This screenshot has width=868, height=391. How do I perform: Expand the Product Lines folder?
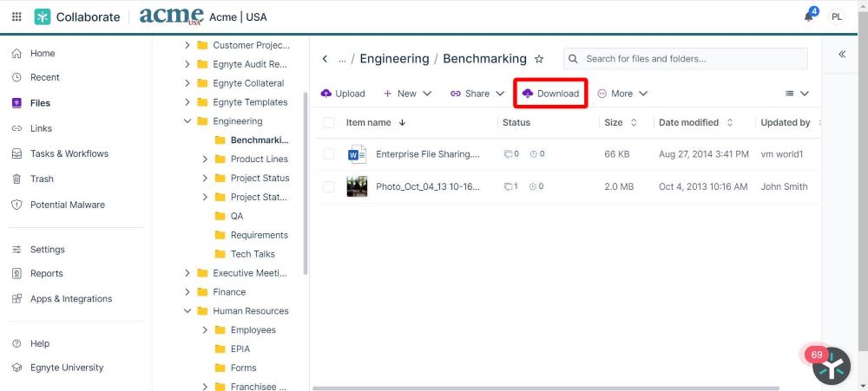coord(205,160)
